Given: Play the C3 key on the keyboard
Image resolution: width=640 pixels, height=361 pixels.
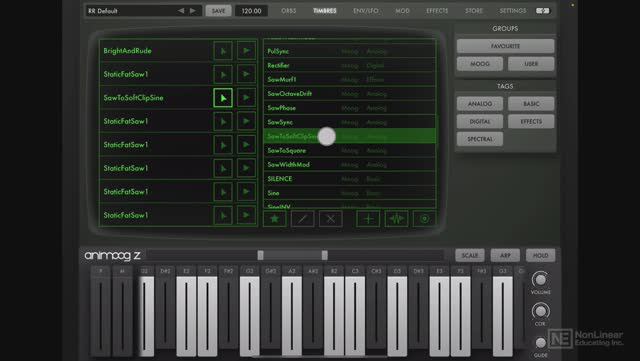Looking at the screenshot, I should tap(355, 316).
